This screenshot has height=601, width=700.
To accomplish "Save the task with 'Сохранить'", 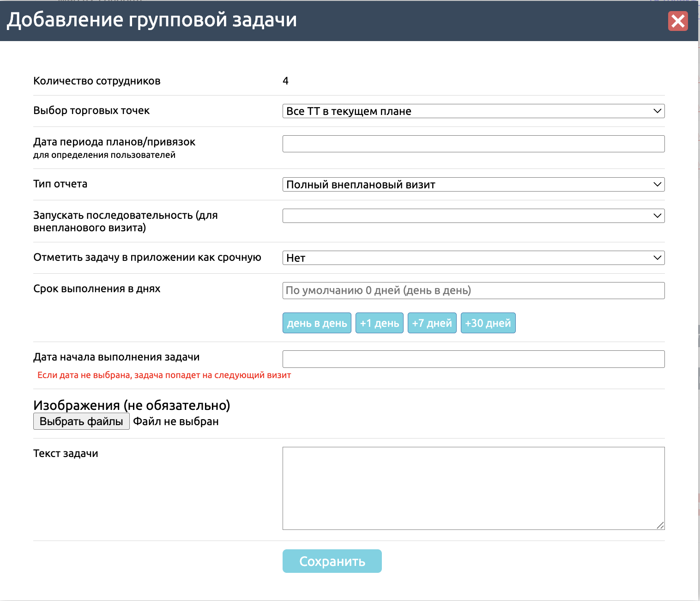I will coord(332,561).
